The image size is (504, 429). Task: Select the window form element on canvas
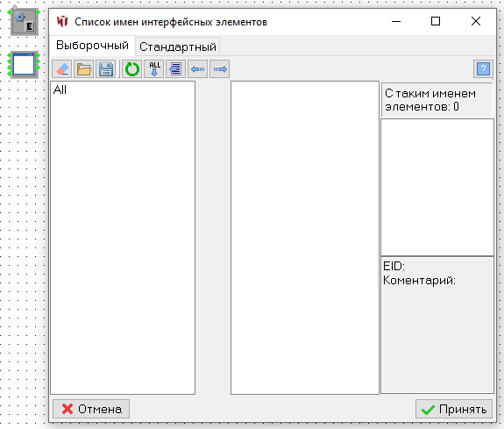24,65
